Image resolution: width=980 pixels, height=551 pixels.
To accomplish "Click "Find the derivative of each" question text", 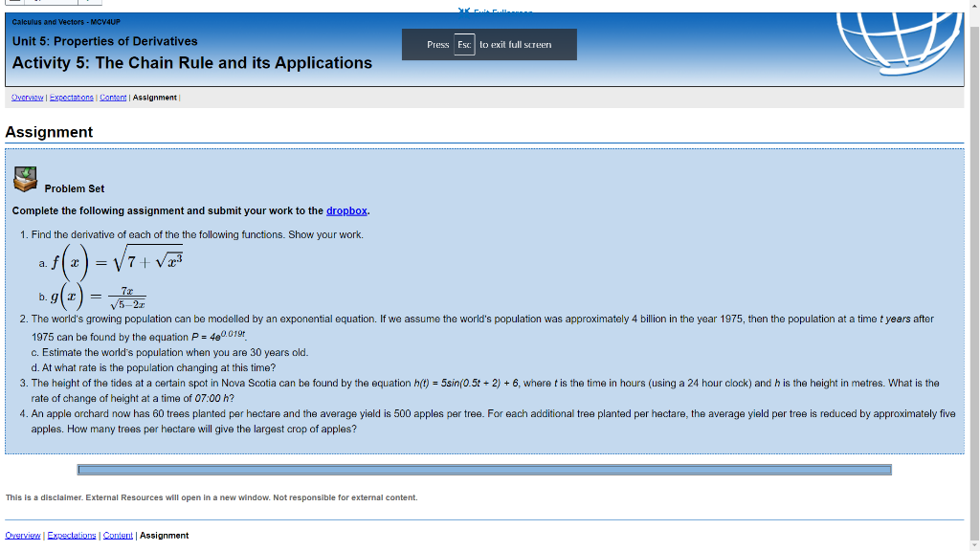I will 197,235.
